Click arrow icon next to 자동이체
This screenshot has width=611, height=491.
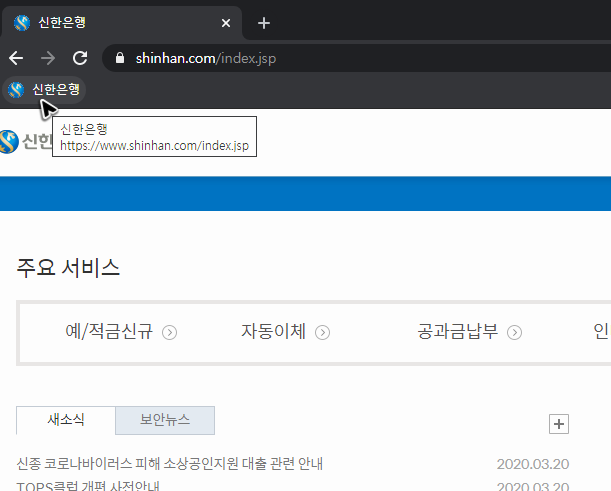tap(322, 333)
